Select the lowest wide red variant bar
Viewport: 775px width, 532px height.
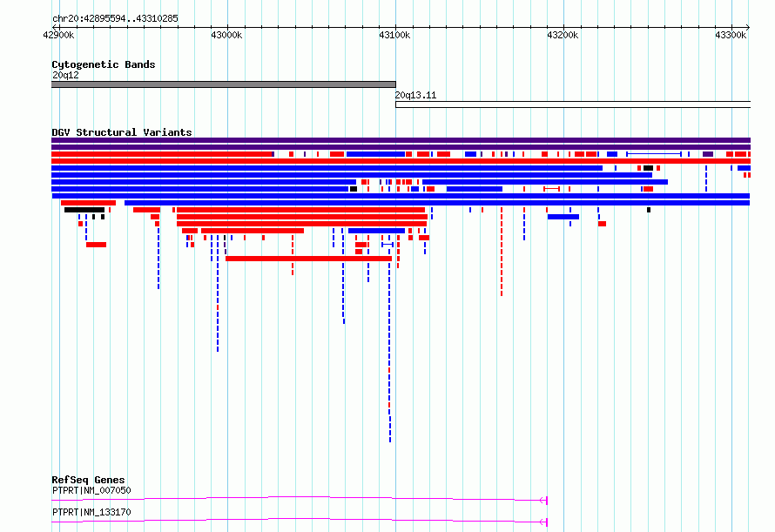[308, 259]
